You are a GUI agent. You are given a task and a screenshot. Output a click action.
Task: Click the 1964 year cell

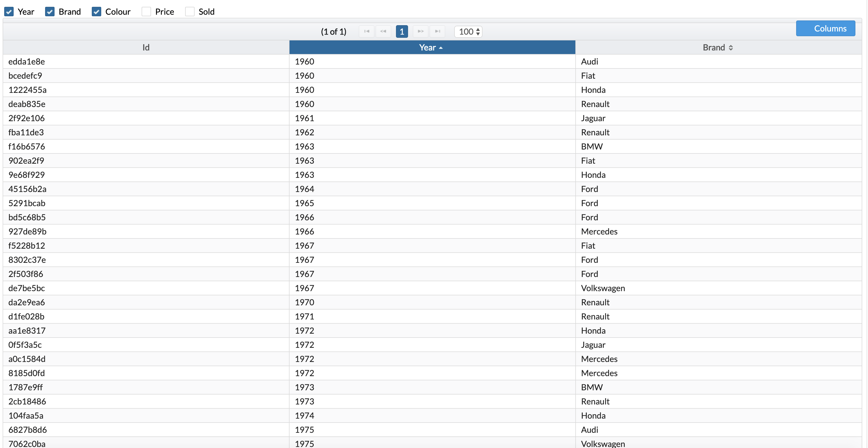coord(432,189)
